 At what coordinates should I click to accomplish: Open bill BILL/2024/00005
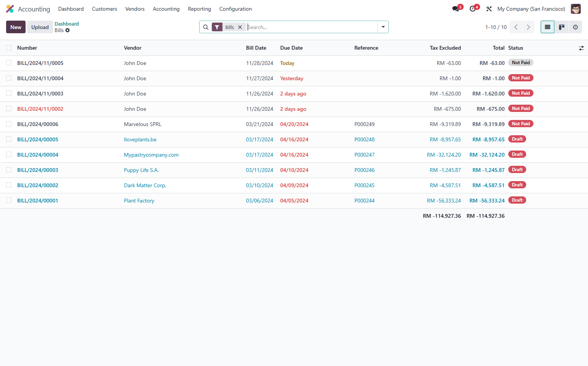tap(38, 139)
